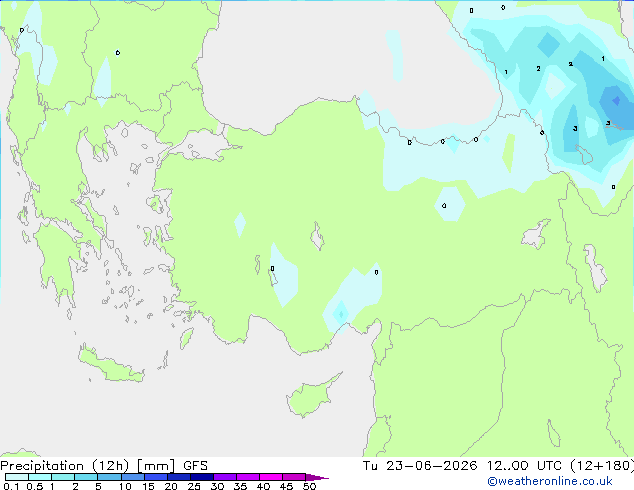Pick the 0.1–0.5 mm palest cyan legend swatch
Viewport: 634px width, 490px height.
[17, 477]
